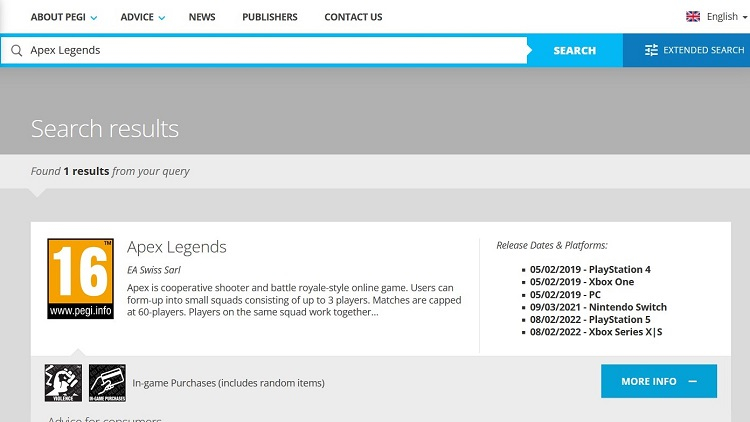750x422 pixels.
Task: Click the PEGI 16 age rating badge
Action: pyautogui.click(x=80, y=279)
